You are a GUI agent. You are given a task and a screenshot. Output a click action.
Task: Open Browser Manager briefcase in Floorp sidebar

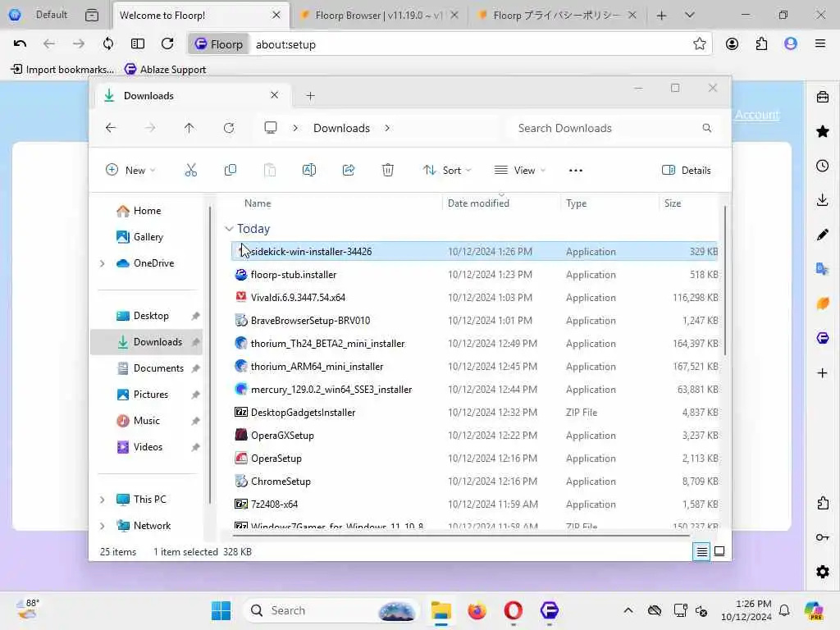point(823,98)
